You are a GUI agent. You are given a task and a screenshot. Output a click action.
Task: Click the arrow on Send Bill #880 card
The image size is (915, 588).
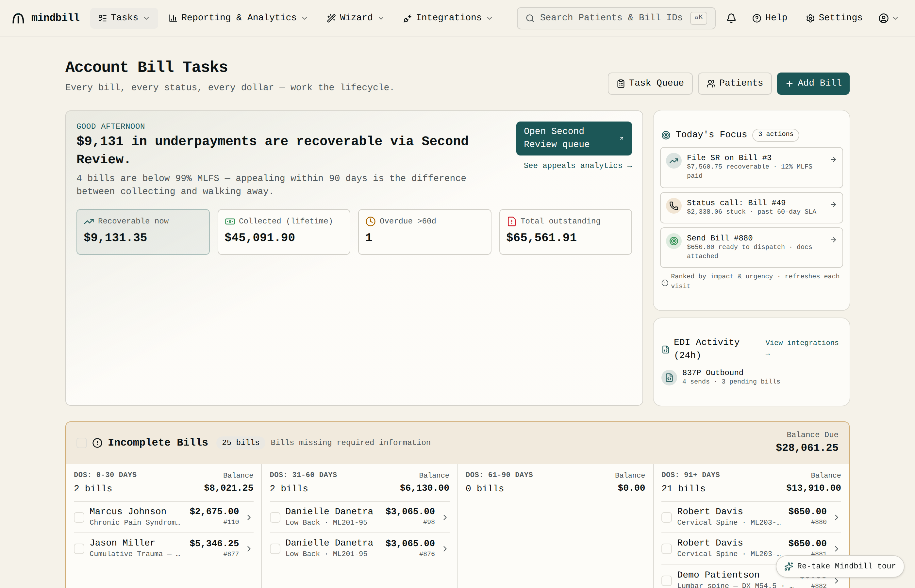pyautogui.click(x=833, y=240)
